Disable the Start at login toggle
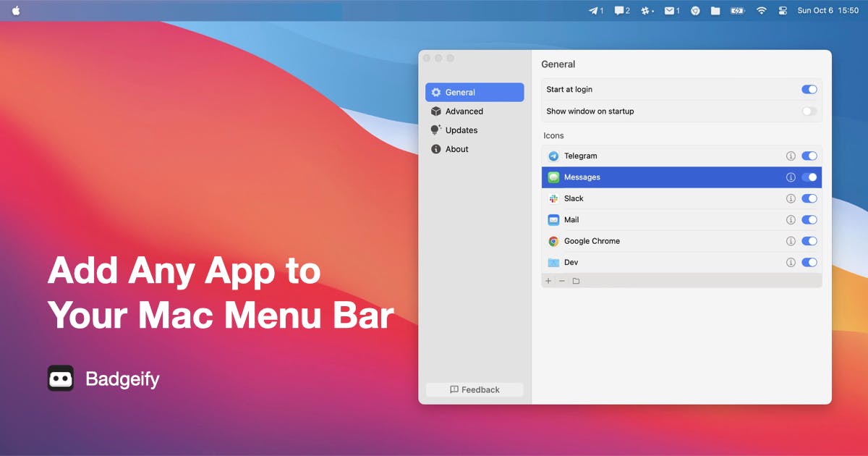The image size is (868, 456). 809,89
